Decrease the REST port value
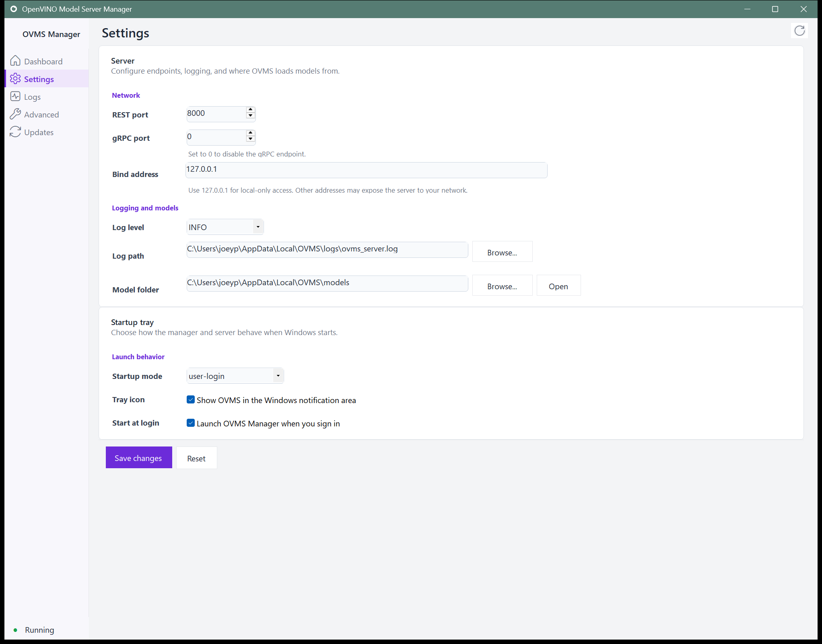Screen dimensions: 822x644 coord(250,116)
